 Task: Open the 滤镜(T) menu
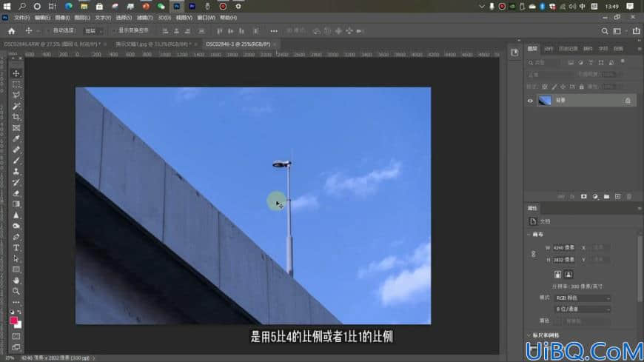click(x=144, y=18)
